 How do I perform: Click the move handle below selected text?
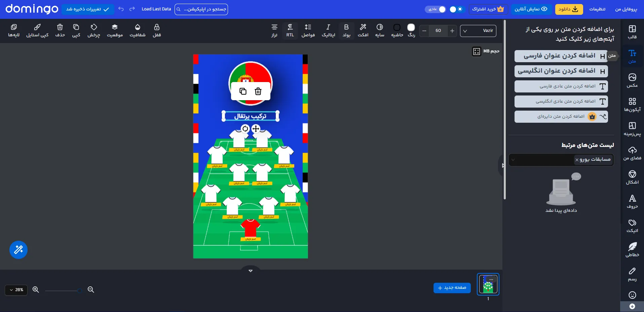click(x=256, y=128)
